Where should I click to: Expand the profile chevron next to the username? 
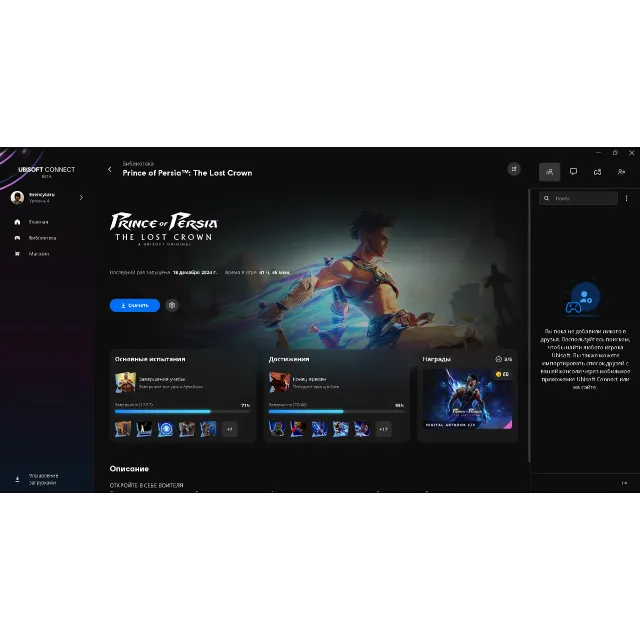tap(81, 198)
